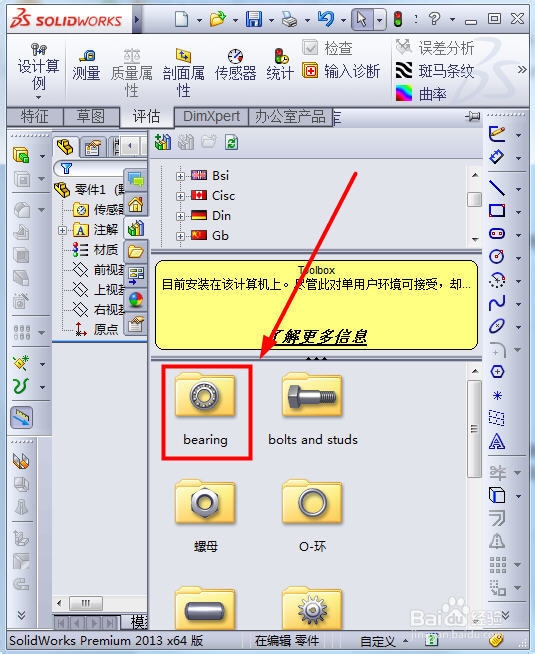Expand the SolidWorks menu flyout arrow
Screen dimensions: 535x654
click(137, 19)
